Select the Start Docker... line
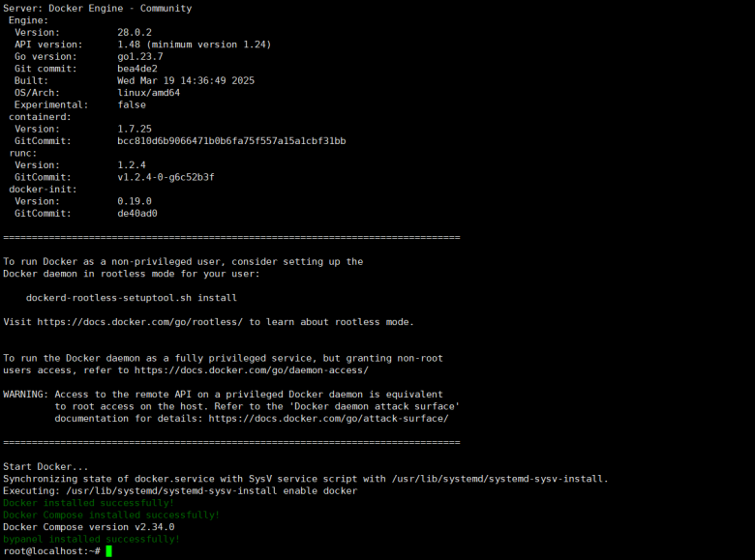This screenshot has width=755, height=560. pos(45,466)
